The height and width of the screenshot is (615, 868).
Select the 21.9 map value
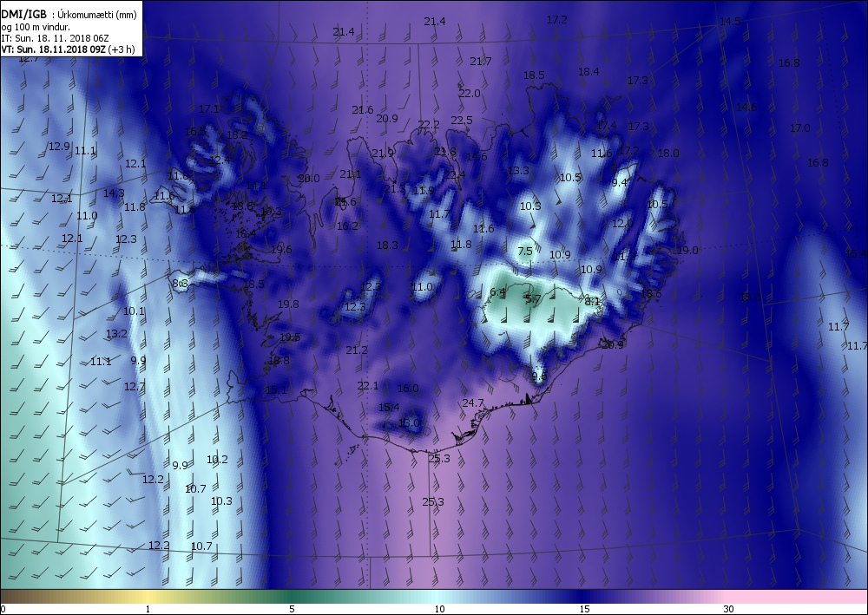pos(383,154)
